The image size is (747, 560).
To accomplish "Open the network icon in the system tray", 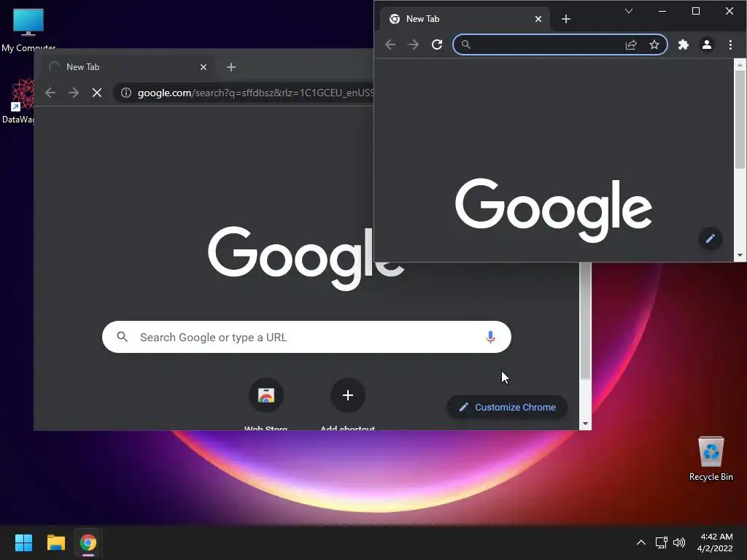I will pyautogui.click(x=661, y=542).
